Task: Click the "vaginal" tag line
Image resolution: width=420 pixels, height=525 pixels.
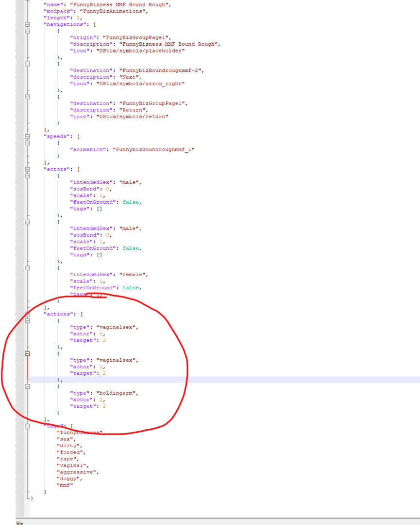Action: tap(73, 466)
